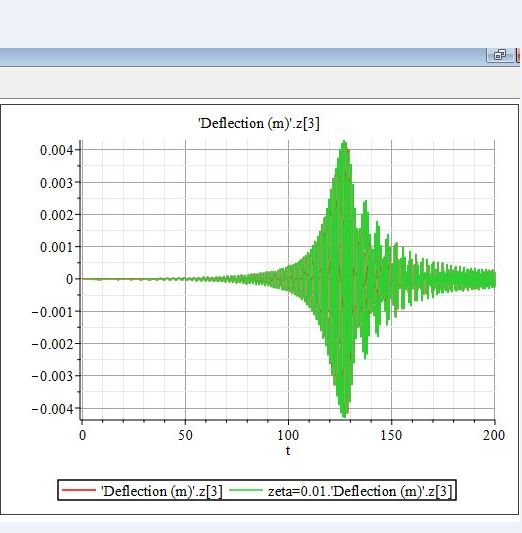This screenshot has width=522, height=533.
Task: Select the green line sample in legend
Action: point(246,490)
